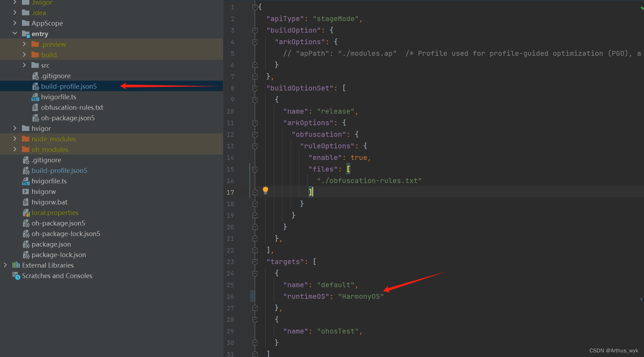Image resolution: width=644 pixels, height=357 pixels.
Task: Expand the hvigor folder chevron
Action: [15, 128]
